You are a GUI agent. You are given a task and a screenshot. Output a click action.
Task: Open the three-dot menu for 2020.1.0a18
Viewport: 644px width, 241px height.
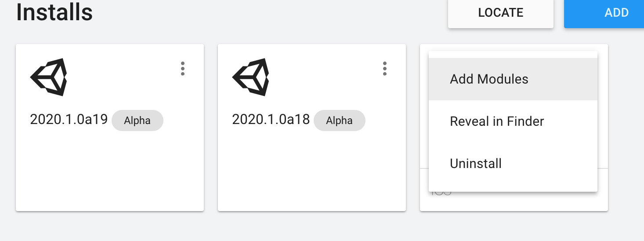385,69
